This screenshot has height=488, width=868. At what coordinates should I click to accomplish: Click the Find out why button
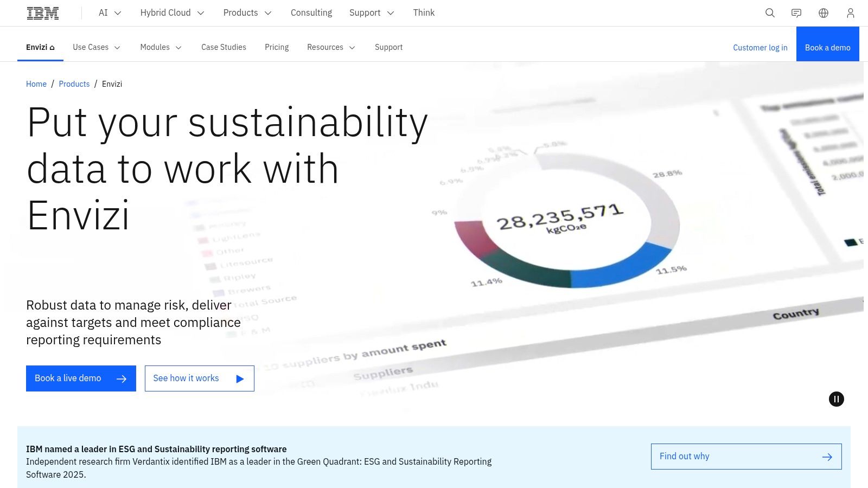click(746, 457)
